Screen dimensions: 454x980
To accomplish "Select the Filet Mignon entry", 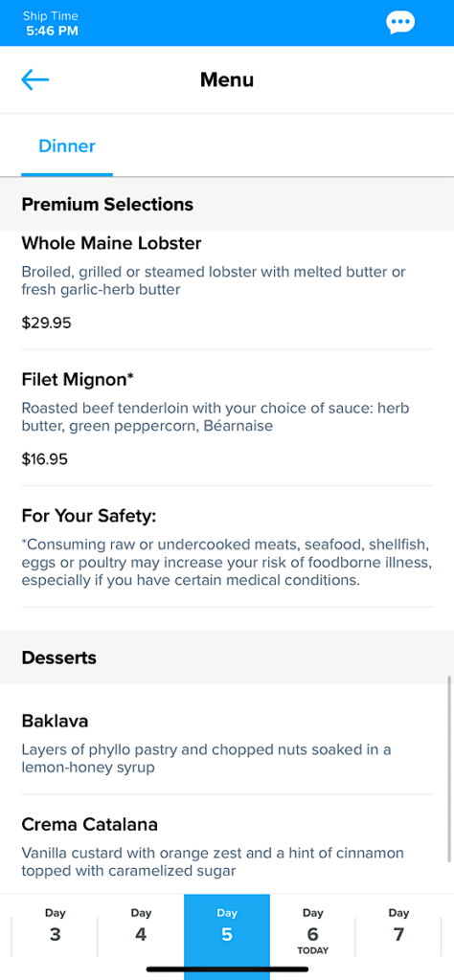I will click(x=227, y=417).
